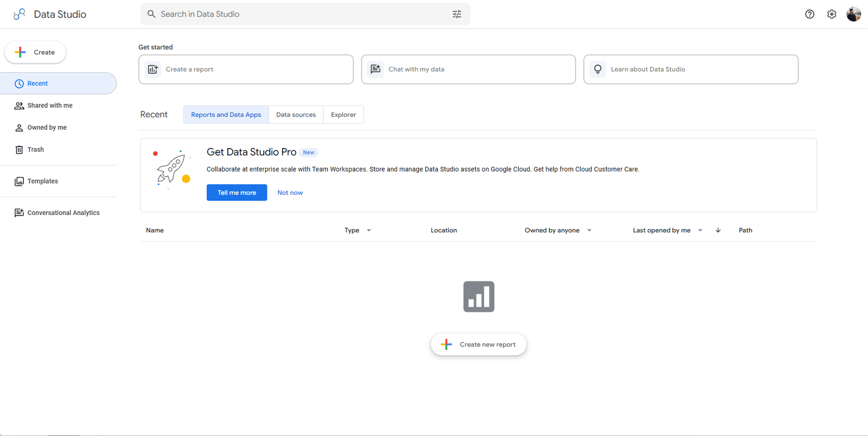Click the Get Data Studio Pro heading

point(251,153)
